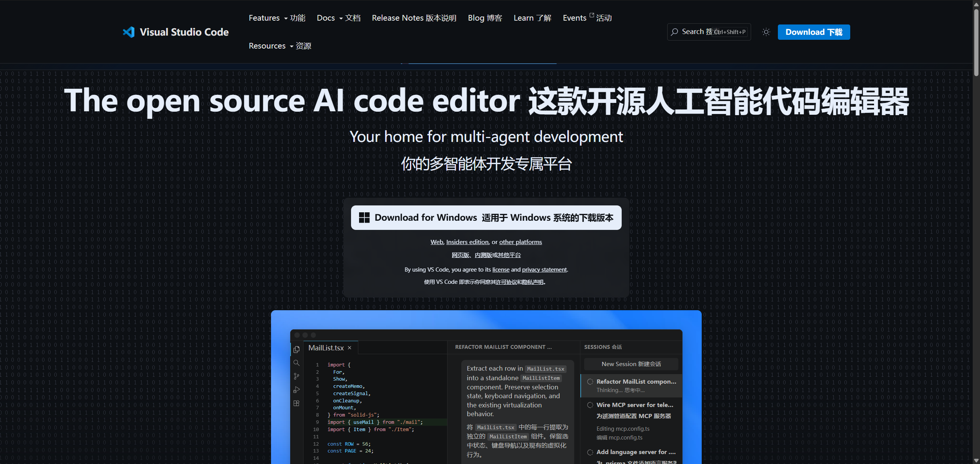Click the Windows logo in the download button
The image size is (980, 464).
pyautogui.click(x=364, y=218)
